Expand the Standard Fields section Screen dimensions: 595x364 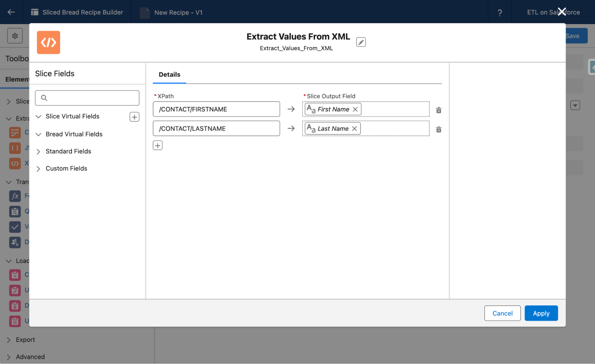tap(38, 152)
